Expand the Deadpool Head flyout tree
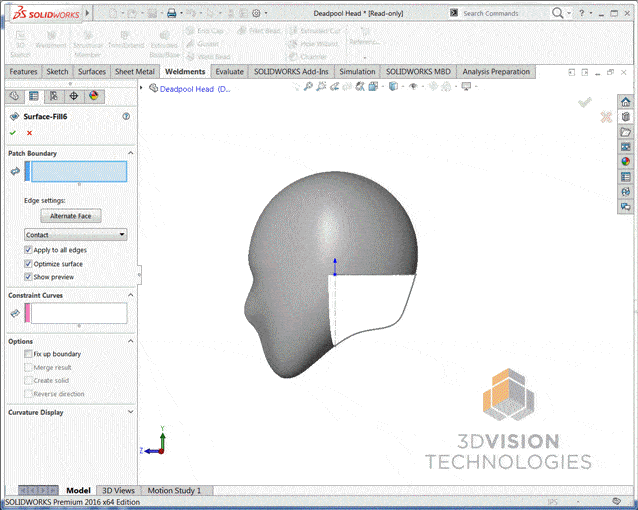 [142, 88]
